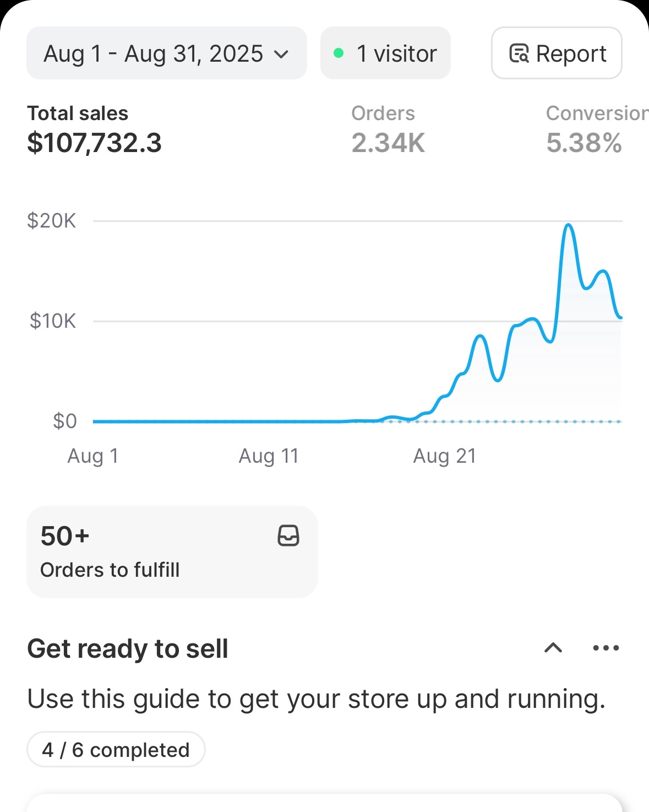649x812 pixels.
Task: Open the 50+ Orders to fulfill card
Action: (172, 551)
